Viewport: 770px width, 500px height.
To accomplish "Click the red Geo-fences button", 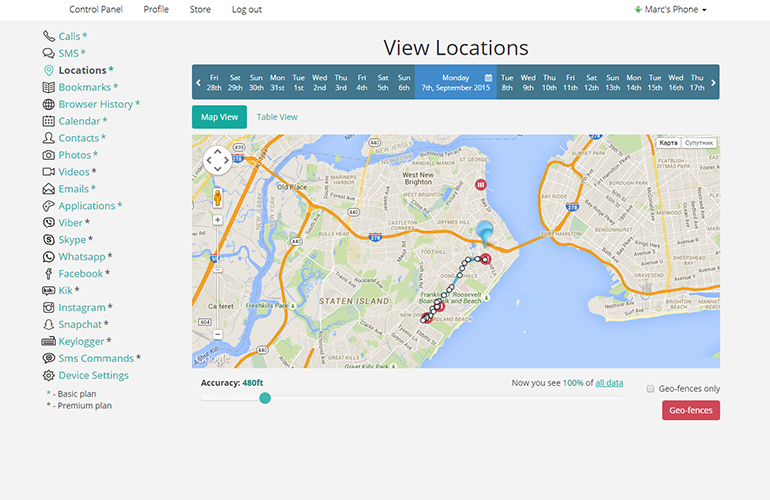I will [691, 410].
